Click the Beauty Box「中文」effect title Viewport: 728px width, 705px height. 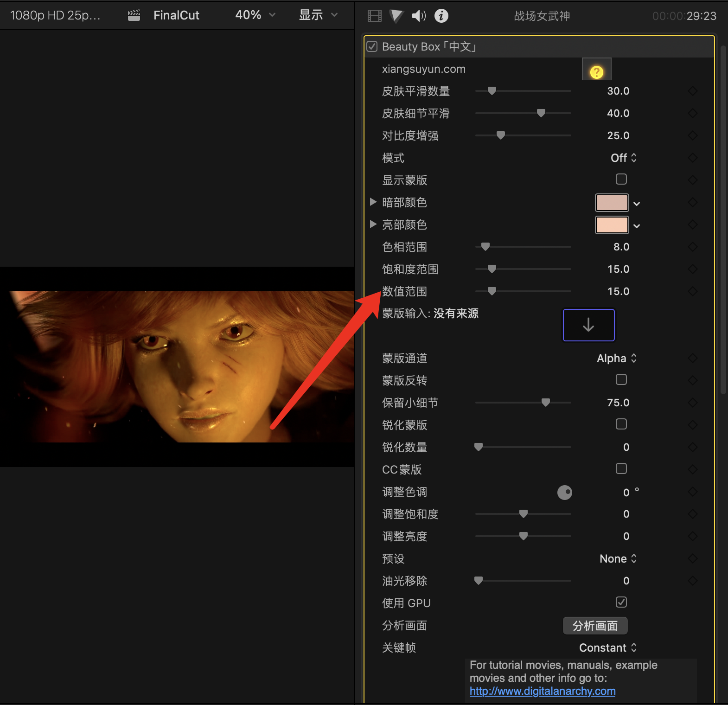(430, 47)
